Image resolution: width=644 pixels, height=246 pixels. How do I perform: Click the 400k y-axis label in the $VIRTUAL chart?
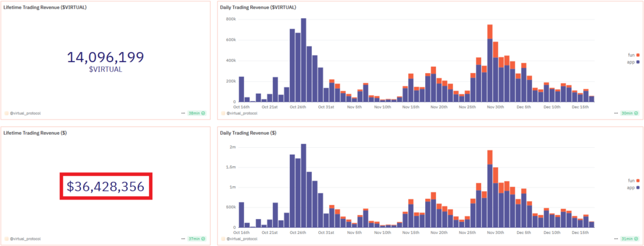[230, 60]
